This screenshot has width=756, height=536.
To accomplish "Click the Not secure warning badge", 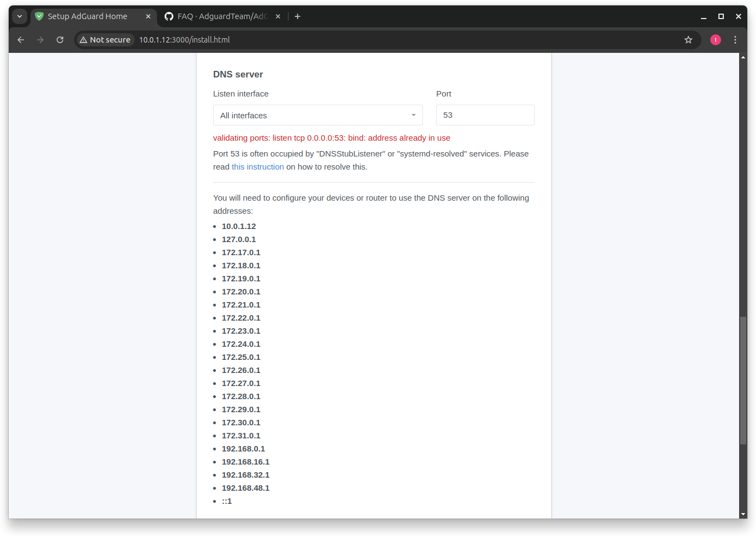I will tap(105, 39).
